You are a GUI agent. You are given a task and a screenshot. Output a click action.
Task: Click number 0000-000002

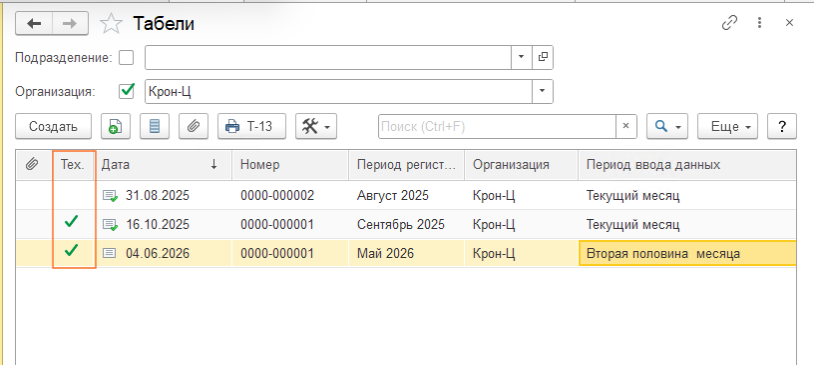point(277,196)
